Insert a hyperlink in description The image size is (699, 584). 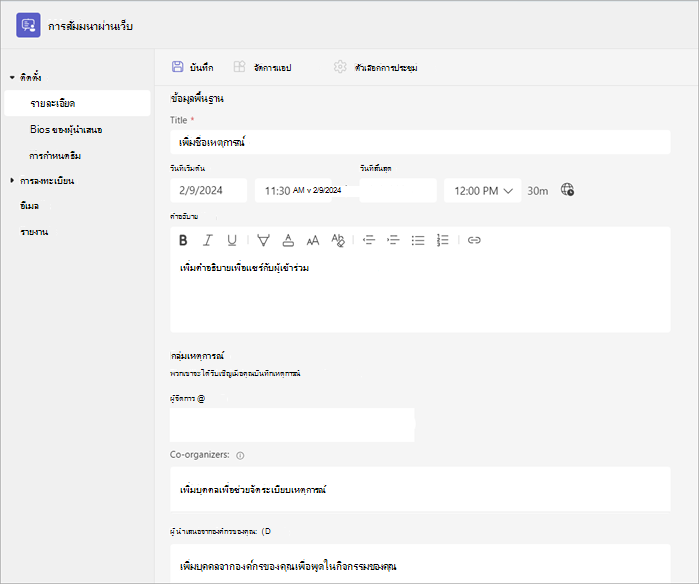pyautogui.click(x=474, y=240)
